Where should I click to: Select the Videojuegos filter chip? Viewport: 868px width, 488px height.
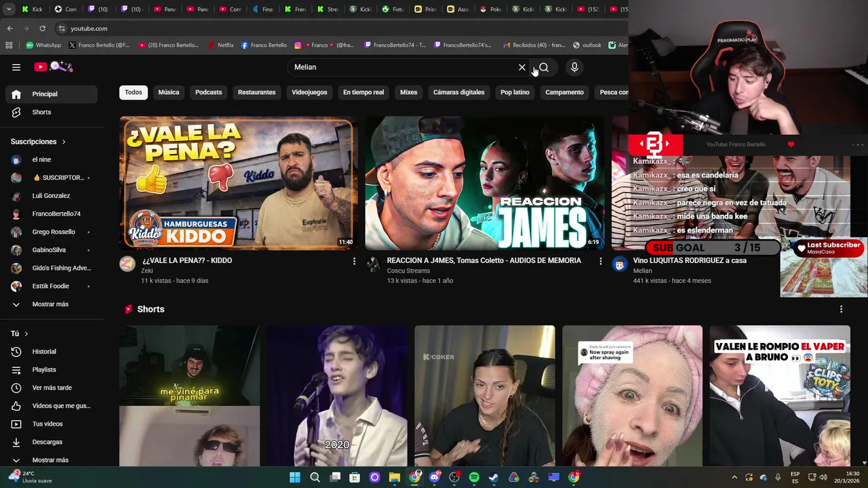pyautogui.click(x=309, y=92)
